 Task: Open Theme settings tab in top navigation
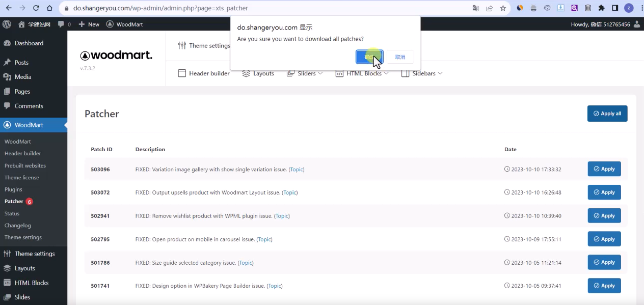click(x=204, y=46)
